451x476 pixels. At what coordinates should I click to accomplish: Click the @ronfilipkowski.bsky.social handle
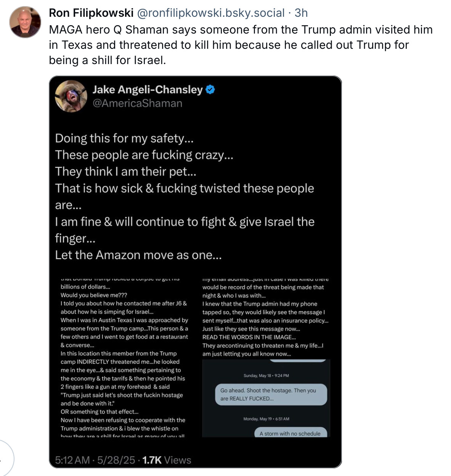[210, 13]
